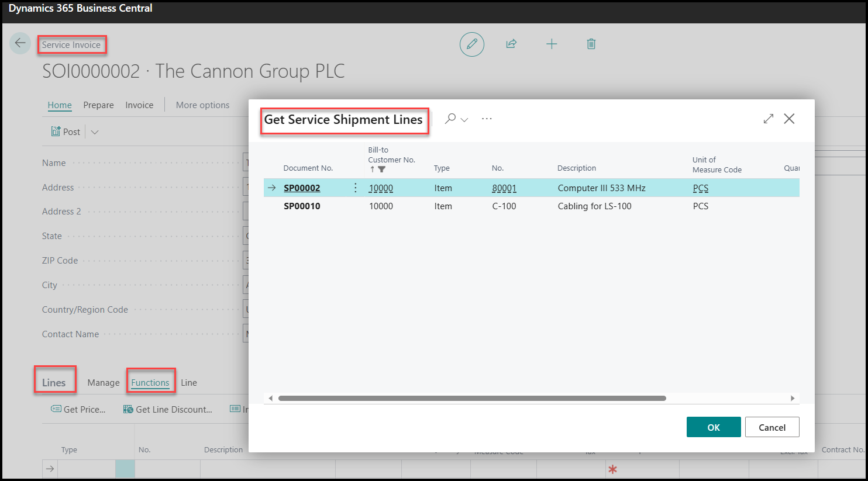Image resolution: width=868 pixels, height=481 pixels.
Task: Open the three-dot menu on row SP00002
Action: coord(356,188)
